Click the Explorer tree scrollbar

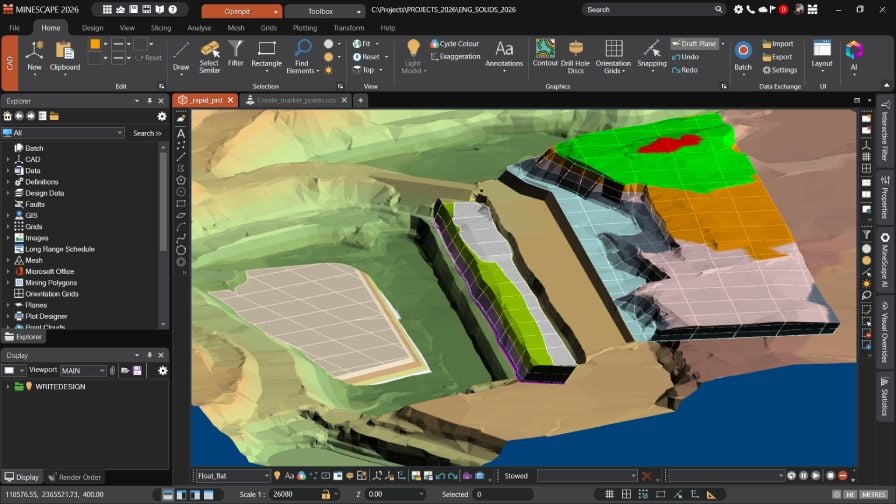(163, 200)
